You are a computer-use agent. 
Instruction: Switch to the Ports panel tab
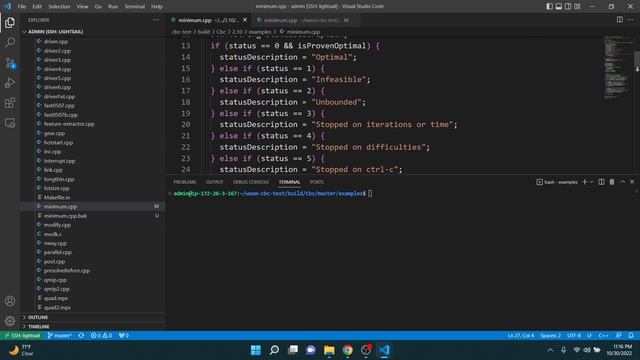click(x=317, y=182)
